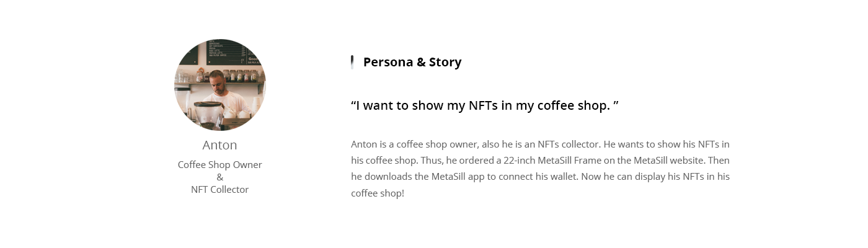
Task: Click the quote about showing NFTs
Action: [x=484, y=105]
